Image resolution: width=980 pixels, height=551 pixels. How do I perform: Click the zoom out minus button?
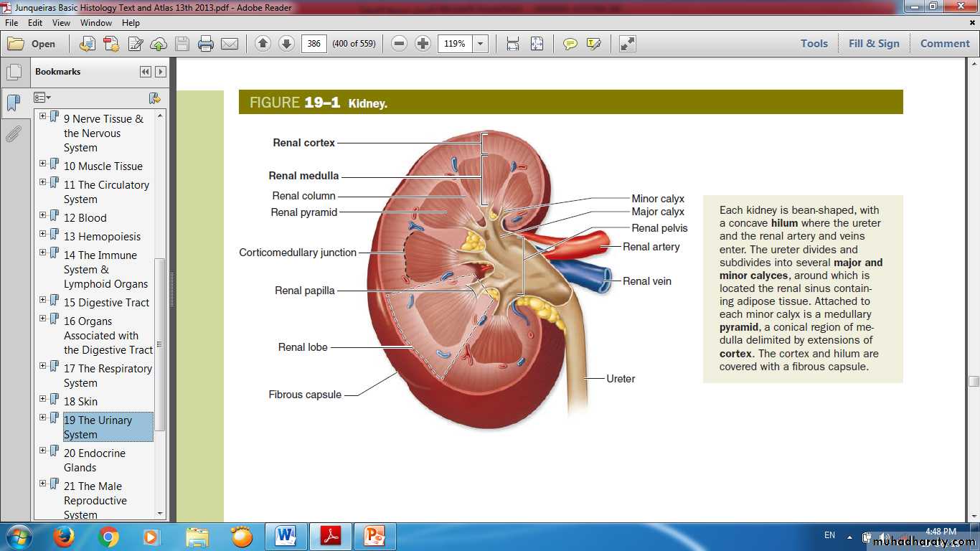click(400, 44)
